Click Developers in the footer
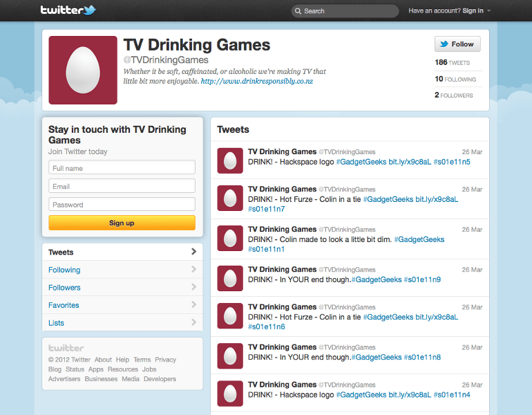 (160, 378)
